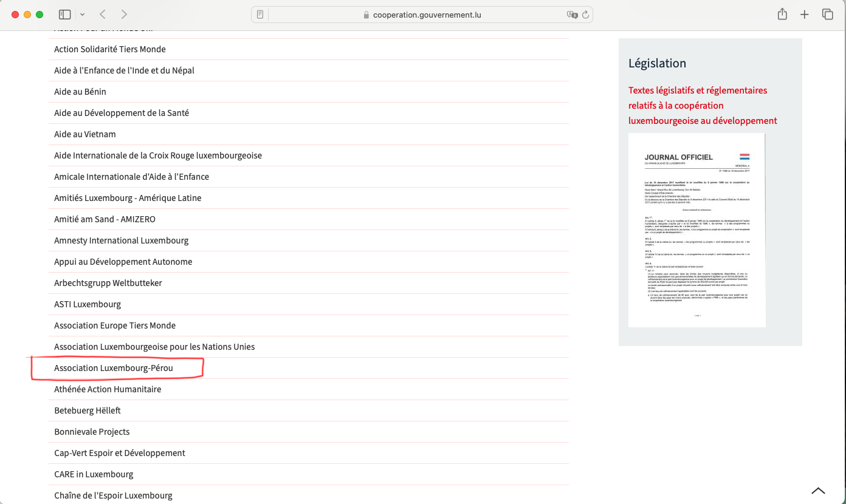
Task: Select Aide au Bénin row
Action: tap(309, 92)
